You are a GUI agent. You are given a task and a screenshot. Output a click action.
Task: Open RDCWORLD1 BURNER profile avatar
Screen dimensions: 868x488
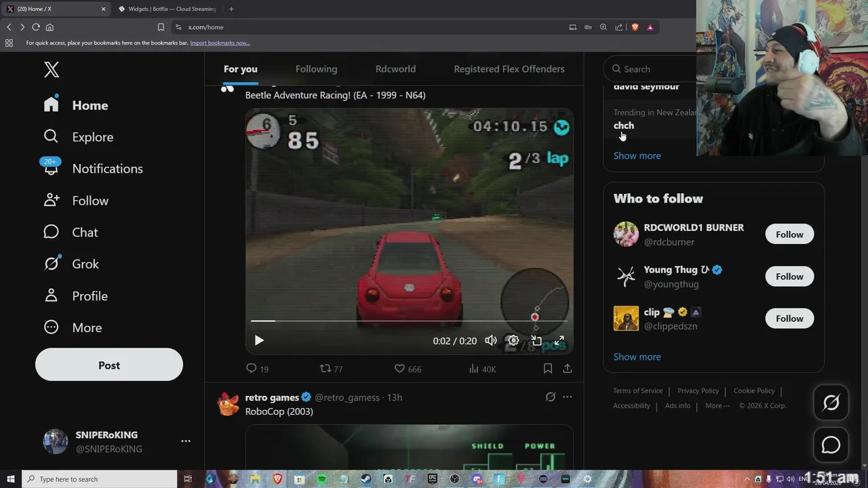tap(626, 235)
